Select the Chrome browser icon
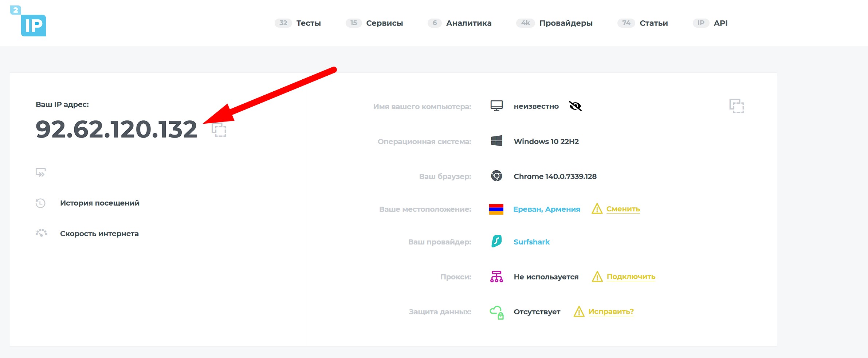The image size is (868, 358). point(496,176)
